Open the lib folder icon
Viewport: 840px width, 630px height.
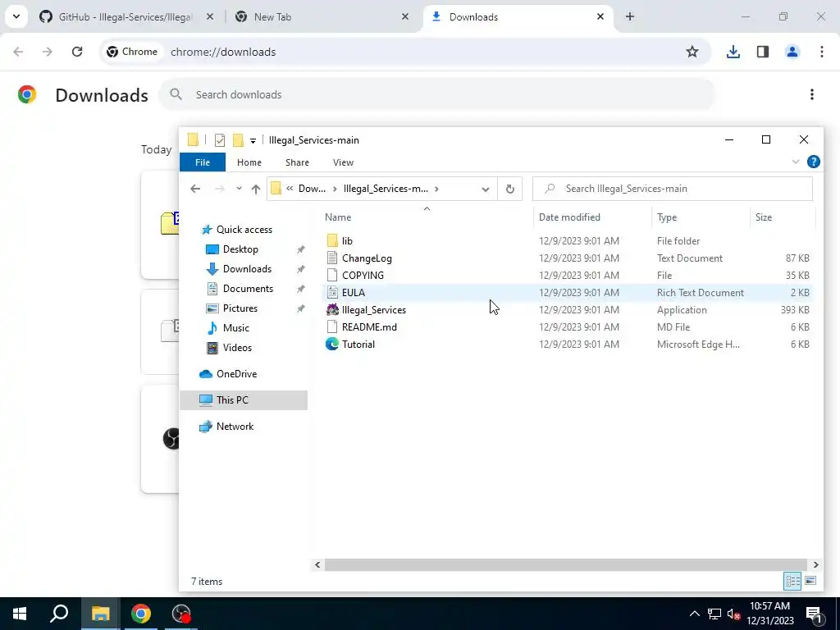click(x=332, y=241)
